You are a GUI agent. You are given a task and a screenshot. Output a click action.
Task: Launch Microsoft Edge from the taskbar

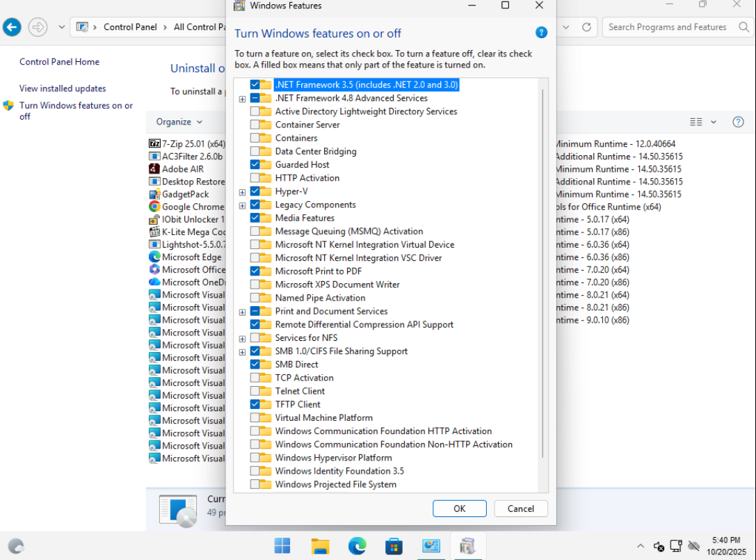pyautogui.click(x=357, y=546)
